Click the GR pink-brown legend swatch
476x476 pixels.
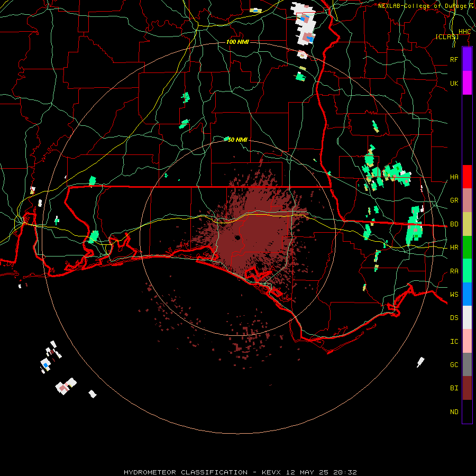[467, 200]
